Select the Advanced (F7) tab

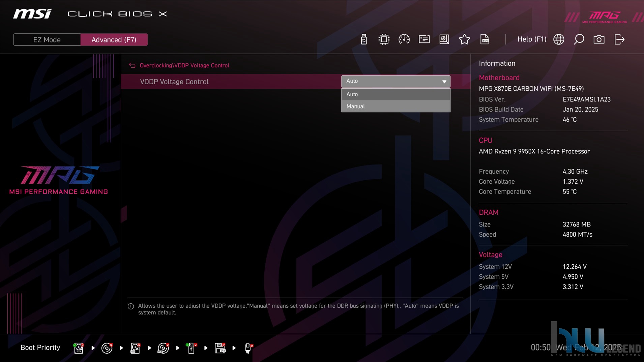coord(114,39)
